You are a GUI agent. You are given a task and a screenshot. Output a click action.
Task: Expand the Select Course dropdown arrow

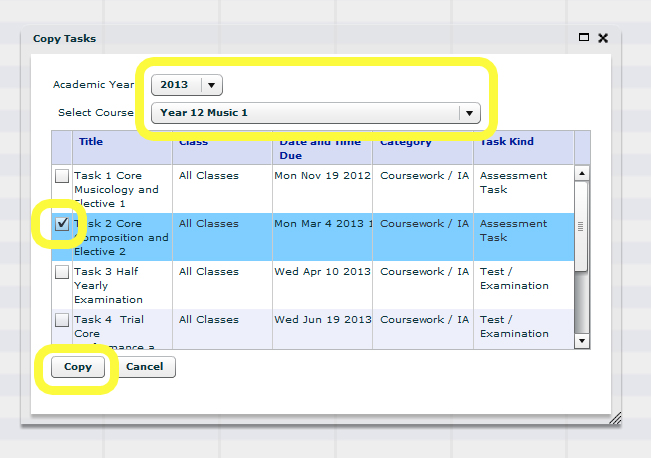(x=468, y=113)
